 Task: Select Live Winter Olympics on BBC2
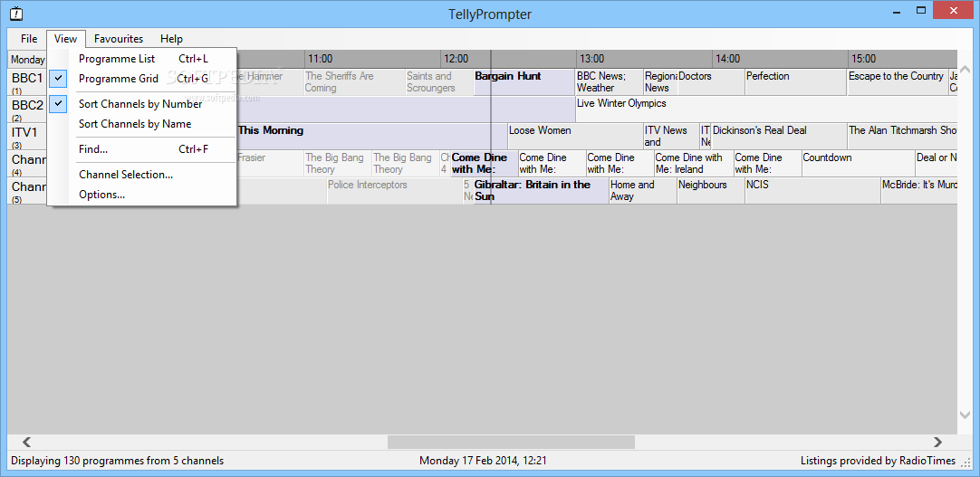(x=766, y=109)
